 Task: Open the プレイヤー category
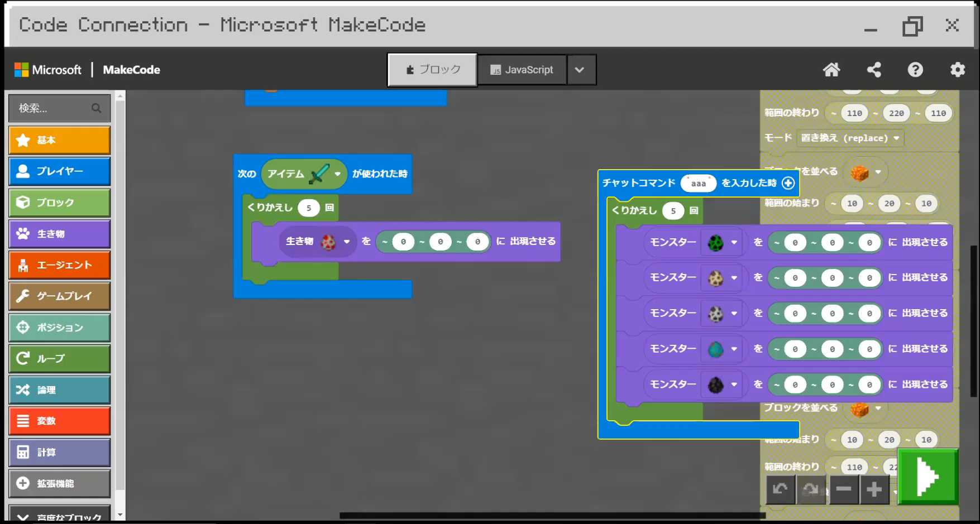60,171
